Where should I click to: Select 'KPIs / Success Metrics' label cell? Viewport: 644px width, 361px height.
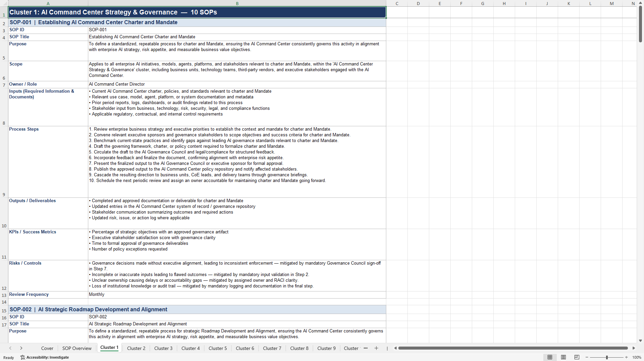48,244
